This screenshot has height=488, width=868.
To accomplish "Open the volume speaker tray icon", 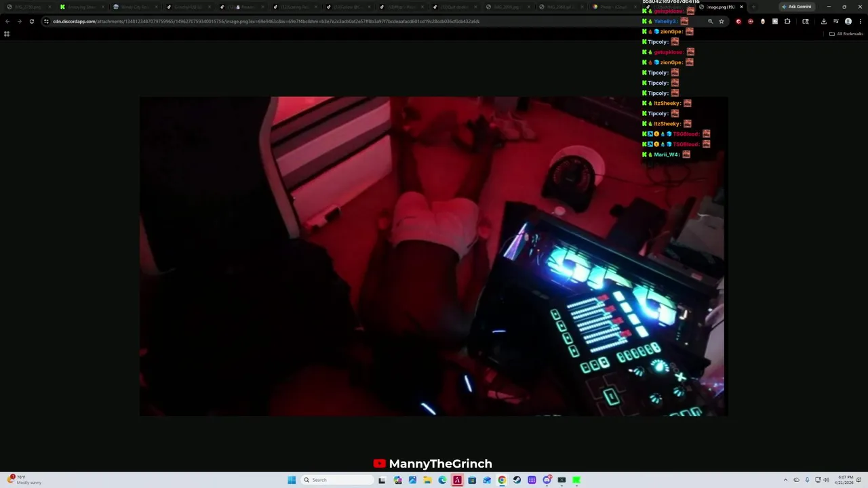I will coord(826,480).
